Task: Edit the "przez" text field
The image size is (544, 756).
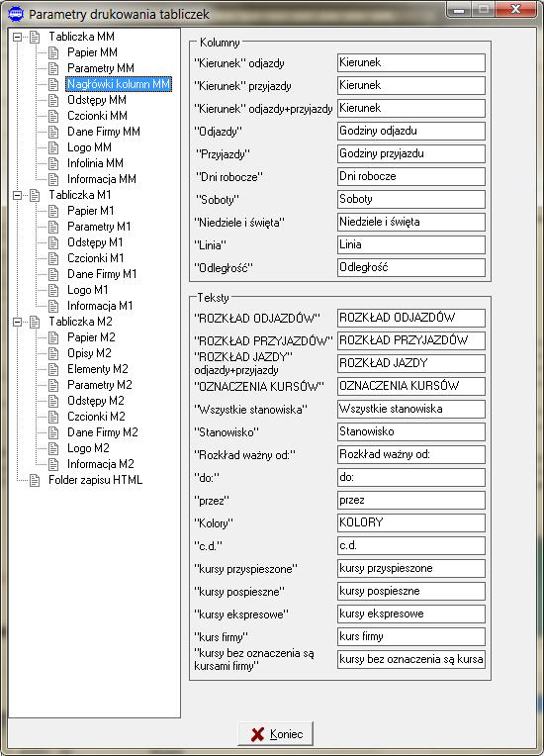Action: tap(411, 501)
